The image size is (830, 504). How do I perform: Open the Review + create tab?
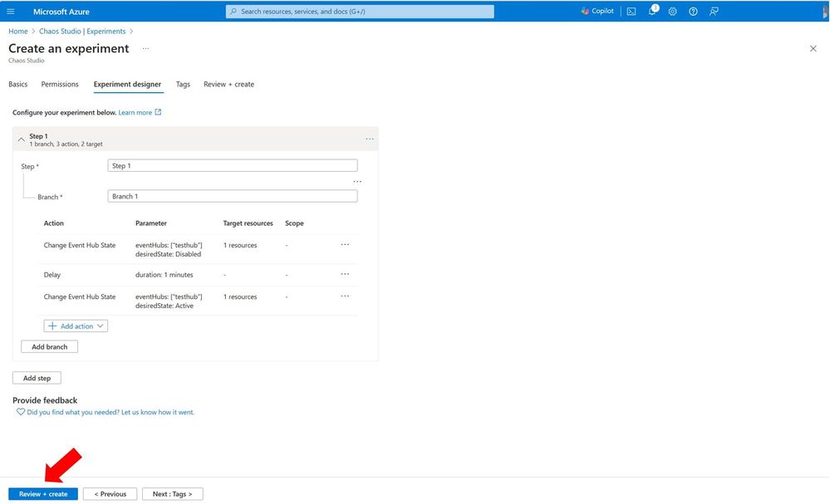coord(228,84)
